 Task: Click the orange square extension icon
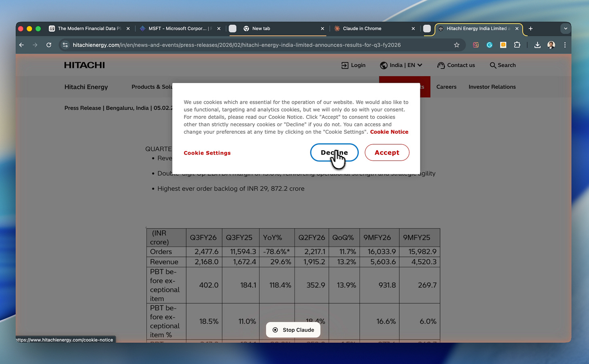(x=503, y=45)
